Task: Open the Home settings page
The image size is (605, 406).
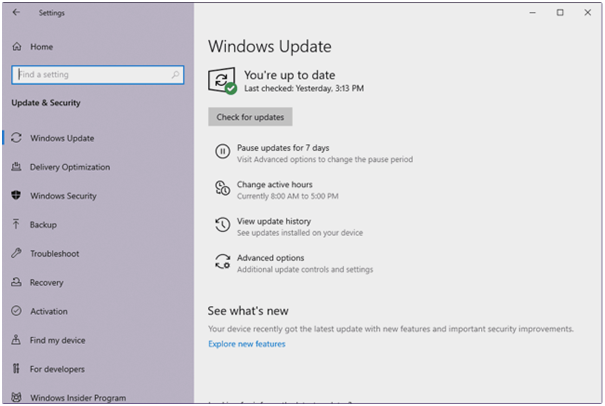Action: pyautogui.click(x=41, y=47)
